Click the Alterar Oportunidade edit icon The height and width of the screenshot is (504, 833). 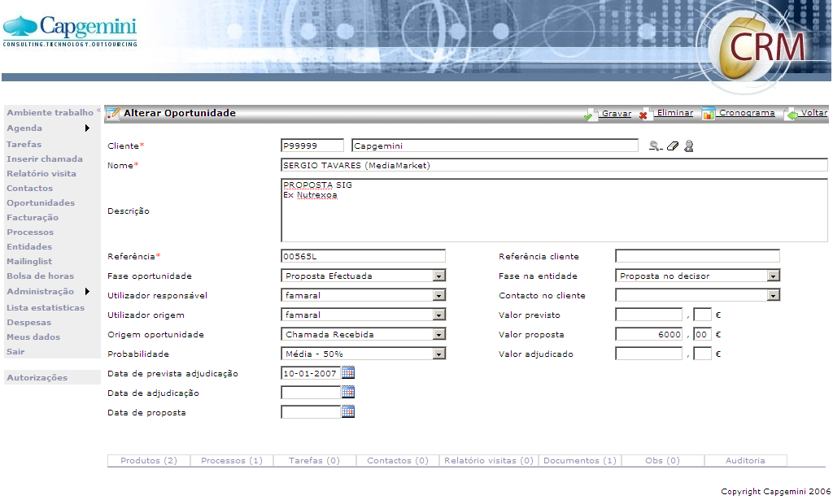pos(112,113)
